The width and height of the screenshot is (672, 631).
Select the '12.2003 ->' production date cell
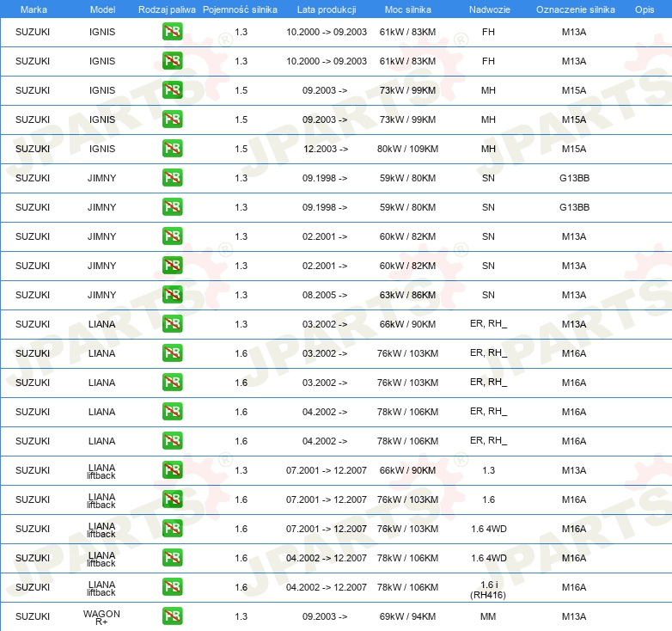(x=326, y=149)
